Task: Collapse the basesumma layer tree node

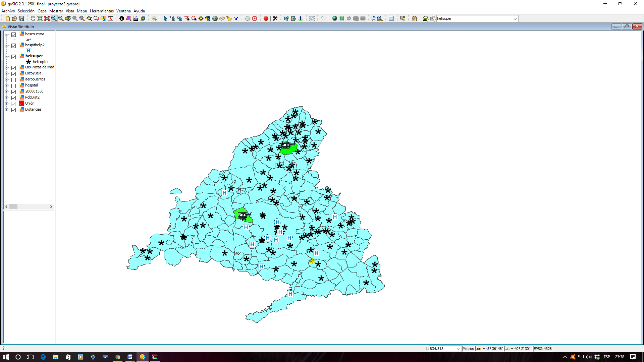Action: coord(6,35)
